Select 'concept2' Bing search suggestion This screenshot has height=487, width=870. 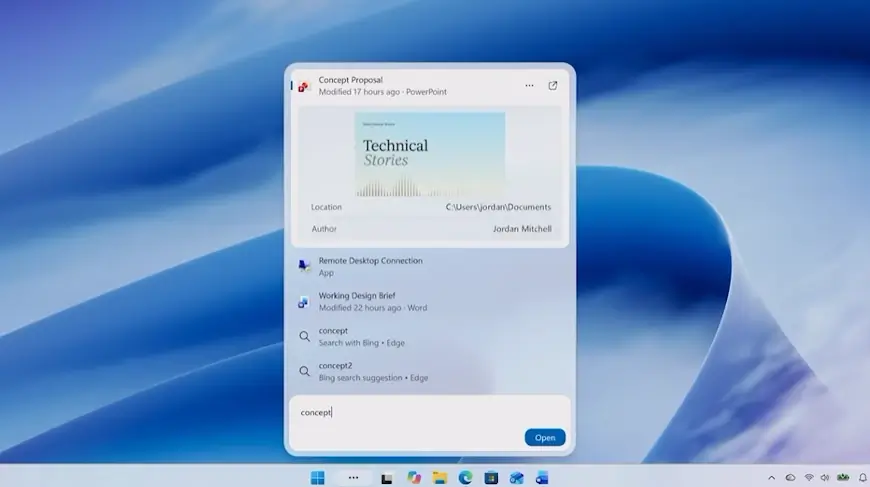pyautogui.click(x=430, y=372)
